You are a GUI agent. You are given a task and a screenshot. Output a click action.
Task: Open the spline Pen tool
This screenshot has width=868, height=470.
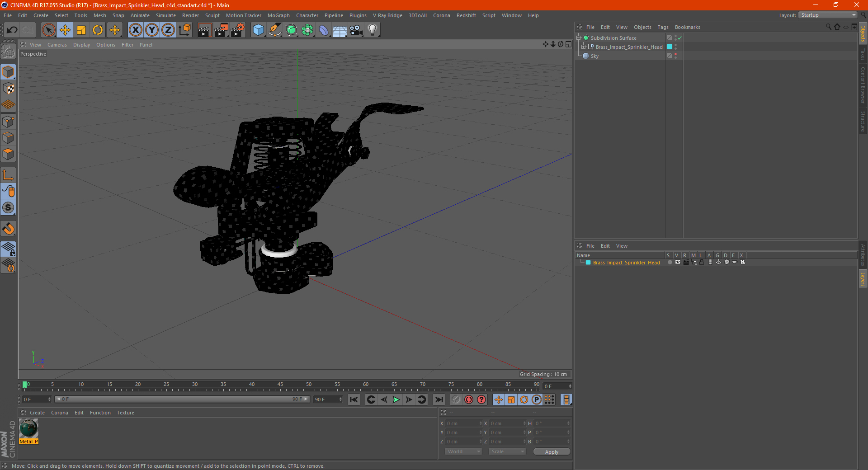[274, 30]
